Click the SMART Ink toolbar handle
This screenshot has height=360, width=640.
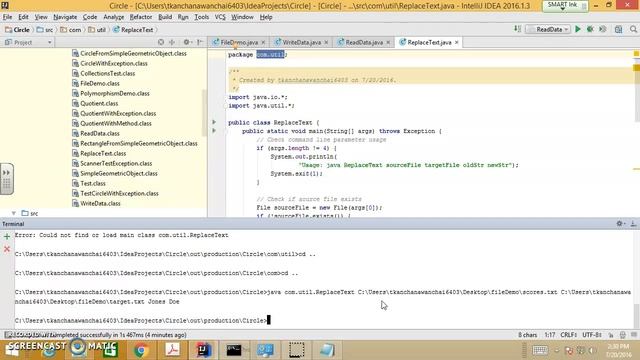[565, 5]
